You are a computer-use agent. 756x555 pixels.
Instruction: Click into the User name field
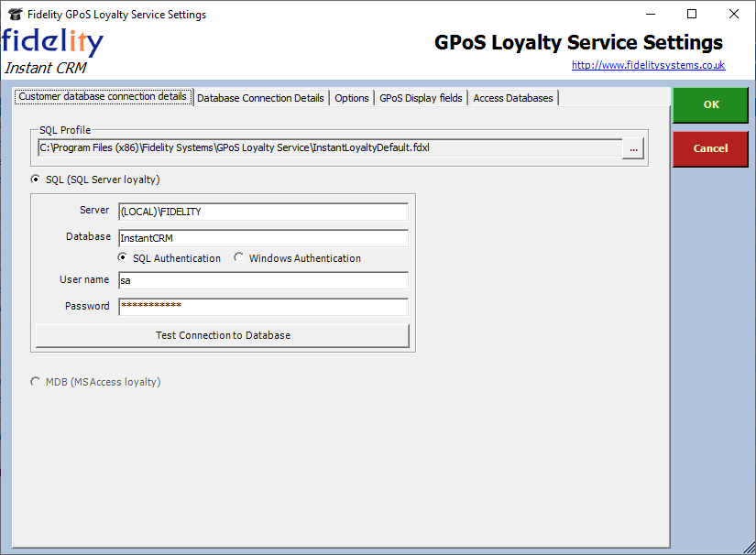[264, 280]
